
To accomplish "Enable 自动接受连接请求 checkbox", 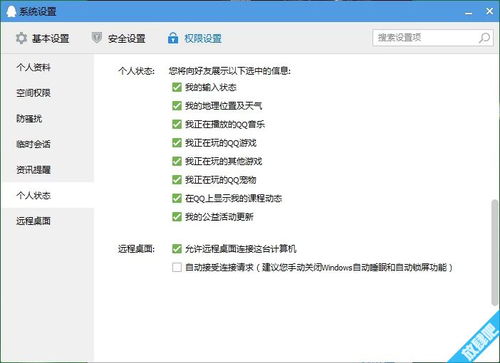I will pyautogui.click(x=177, y=267).
